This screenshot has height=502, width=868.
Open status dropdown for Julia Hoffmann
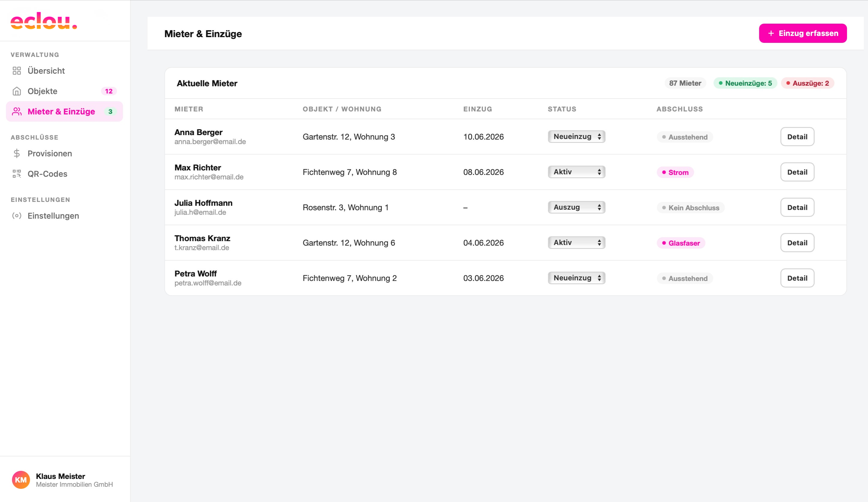[576, 207]
